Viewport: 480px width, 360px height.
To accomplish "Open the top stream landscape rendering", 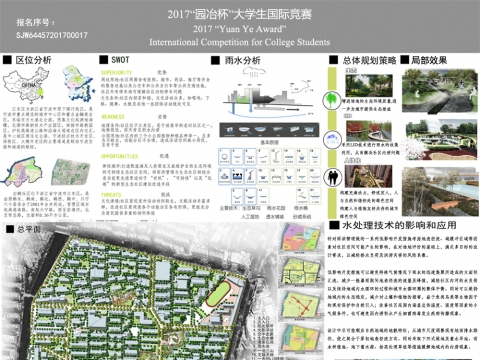I will coord(440,91).
